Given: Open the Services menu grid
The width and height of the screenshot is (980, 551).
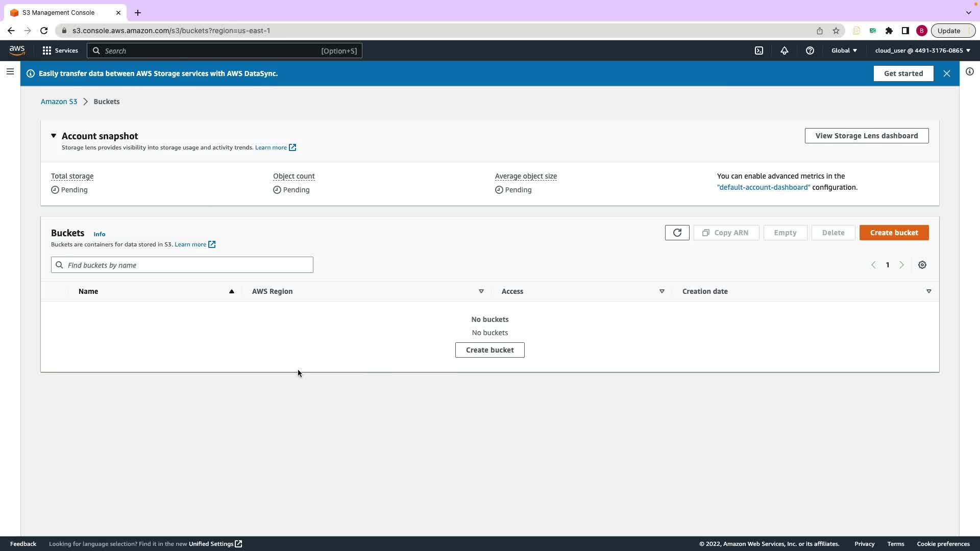Looking at the screenshot, I should [60, 51].
